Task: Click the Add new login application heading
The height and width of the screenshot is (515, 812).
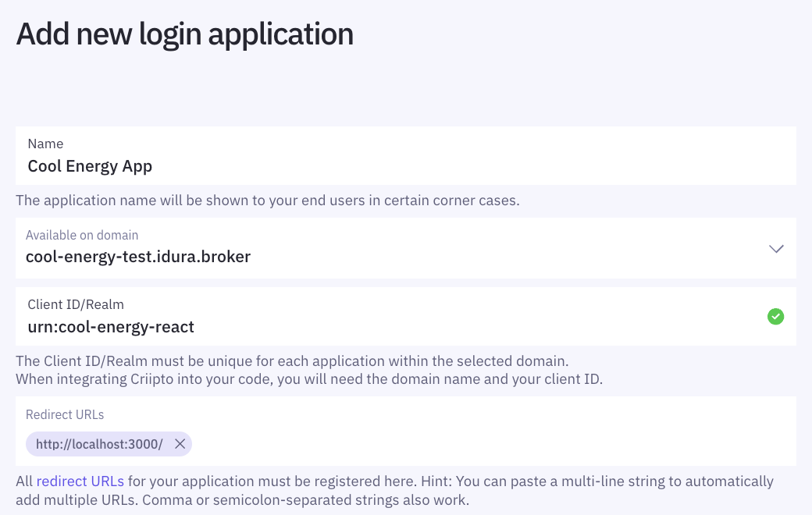Action: (x=184, y=34)
